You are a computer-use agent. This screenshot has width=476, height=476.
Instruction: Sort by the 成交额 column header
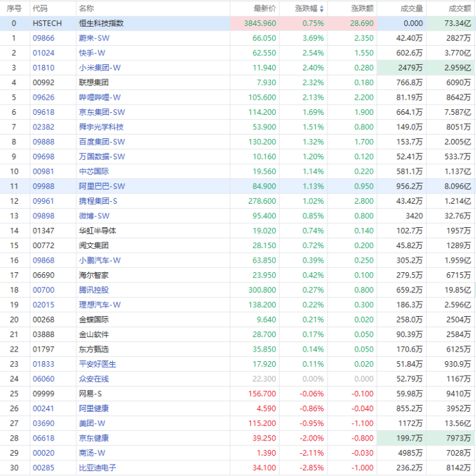point(459,8)
